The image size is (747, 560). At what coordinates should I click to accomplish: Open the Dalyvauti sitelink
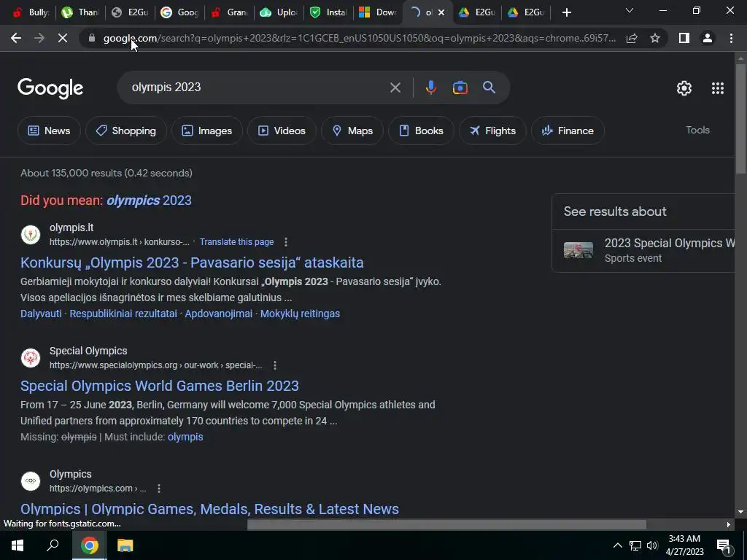tap(41, 314)
